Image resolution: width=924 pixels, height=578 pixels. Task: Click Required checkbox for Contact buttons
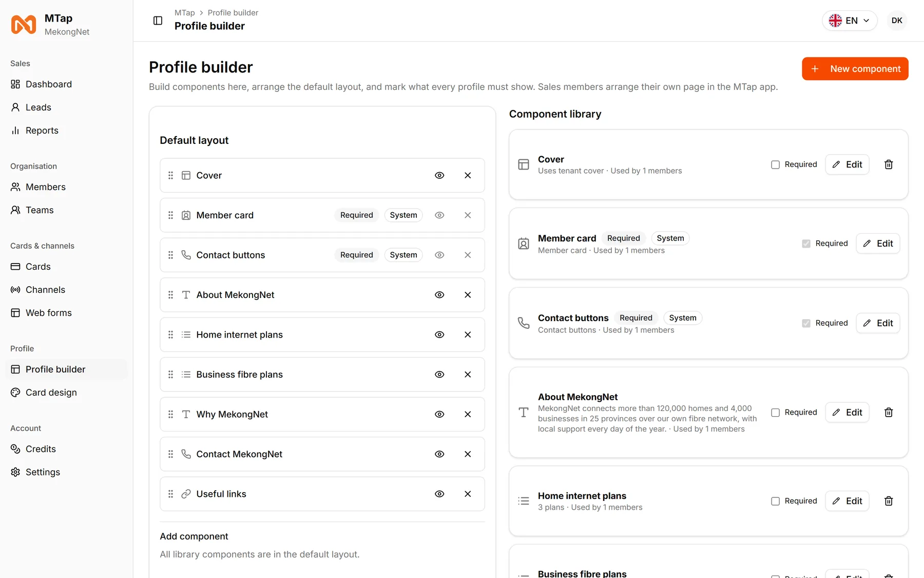(806, 323)
